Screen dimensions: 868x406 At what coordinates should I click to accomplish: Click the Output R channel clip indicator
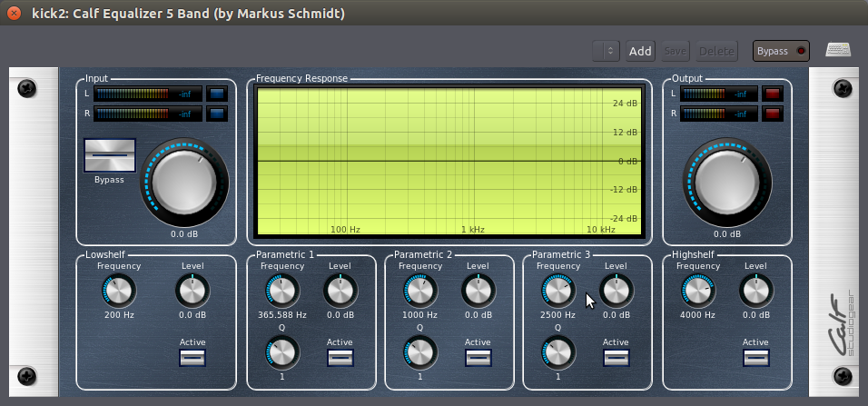773,114
